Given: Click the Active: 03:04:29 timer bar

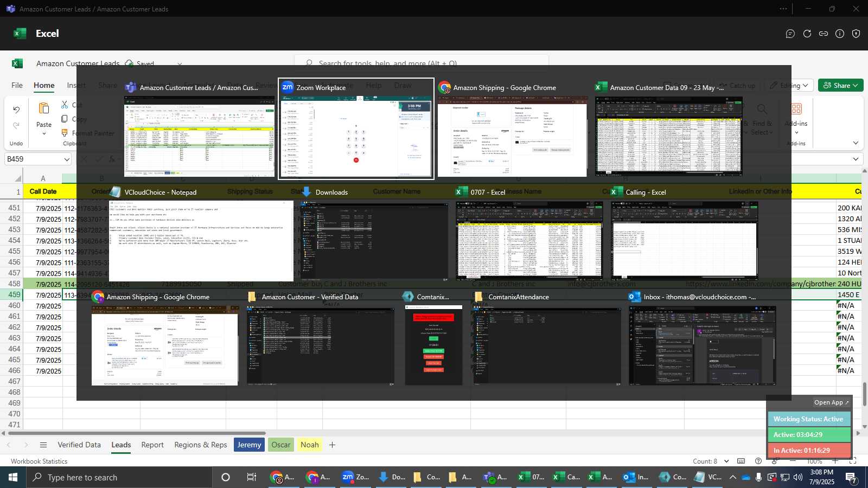Looking at the screenshot, I should pyautogui.click(x=809, y=435).
